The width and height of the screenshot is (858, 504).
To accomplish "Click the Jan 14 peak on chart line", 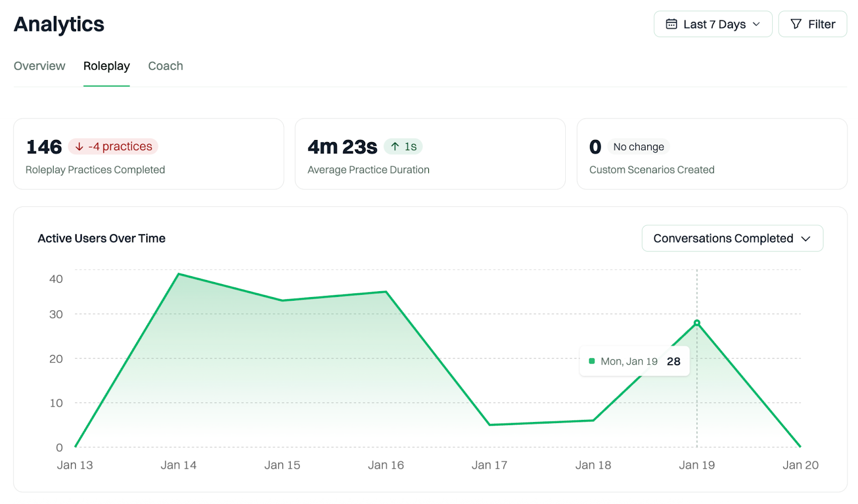I will pos(179,274).
